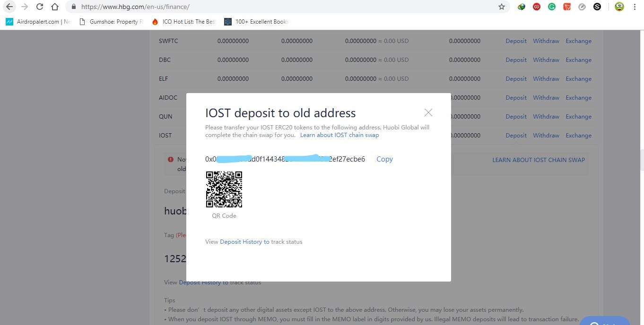Bookmark this page with star icon

502,7
